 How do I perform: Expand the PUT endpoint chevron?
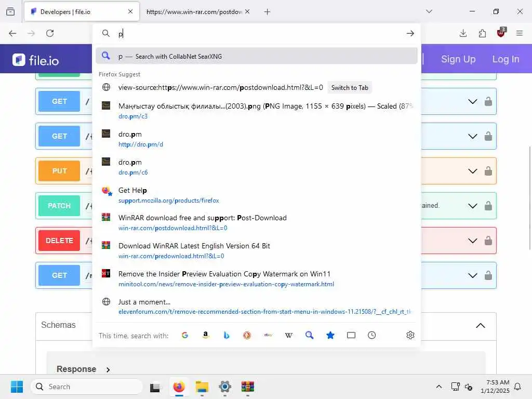coord(473,171)
